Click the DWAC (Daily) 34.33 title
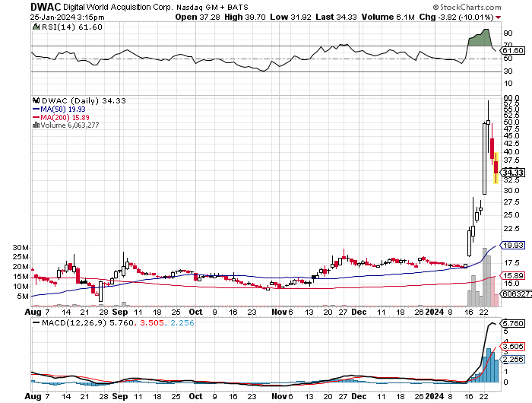The height and width of the screenshot is (403, 532). point(84,101)
